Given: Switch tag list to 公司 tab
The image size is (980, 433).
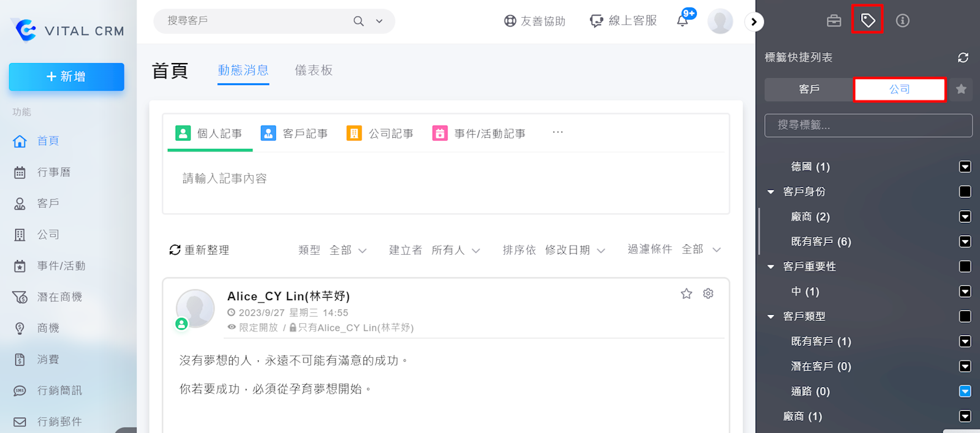Looking at the screenshot, I should coord(900,89).
